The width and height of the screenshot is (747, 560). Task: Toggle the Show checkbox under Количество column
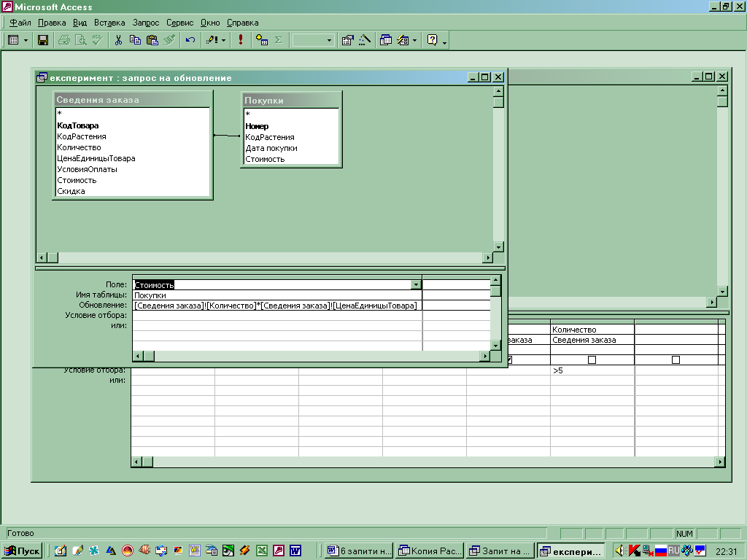click(592, 360)
